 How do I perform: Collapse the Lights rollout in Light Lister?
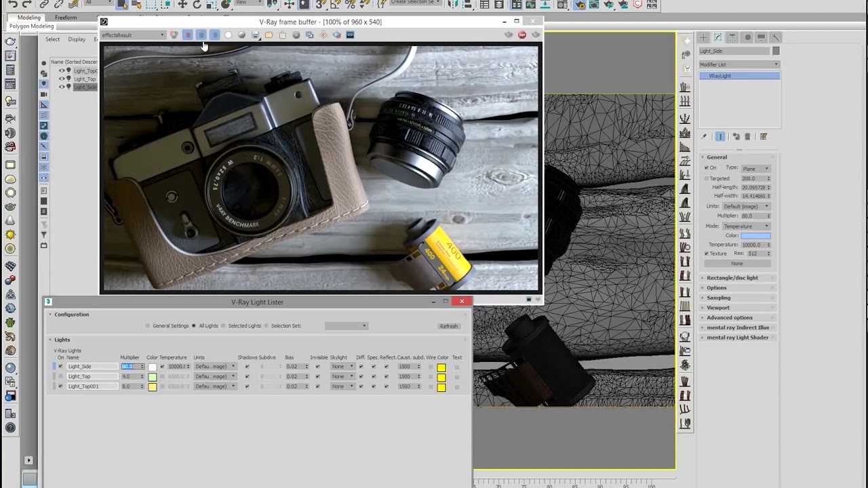62,340
